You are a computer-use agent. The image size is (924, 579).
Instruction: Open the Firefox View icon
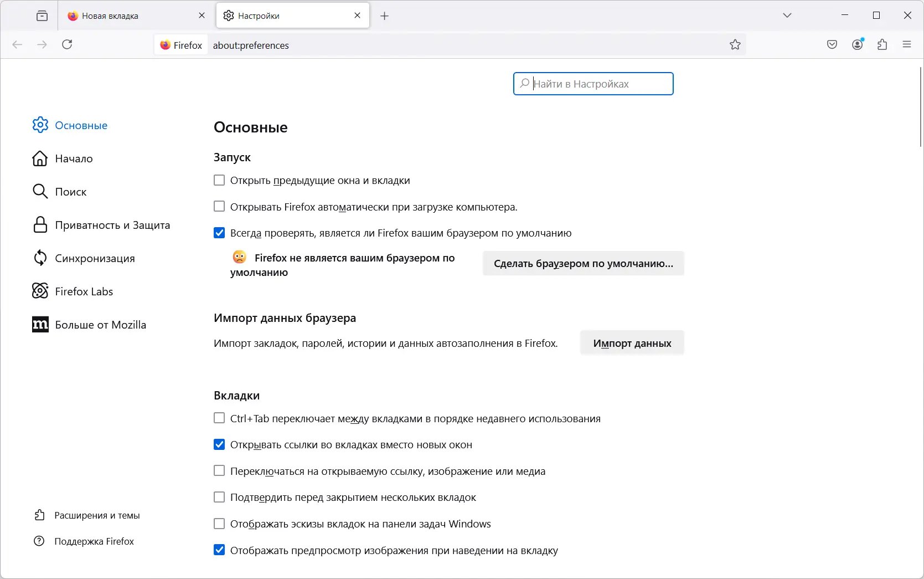tap(42, 16)
